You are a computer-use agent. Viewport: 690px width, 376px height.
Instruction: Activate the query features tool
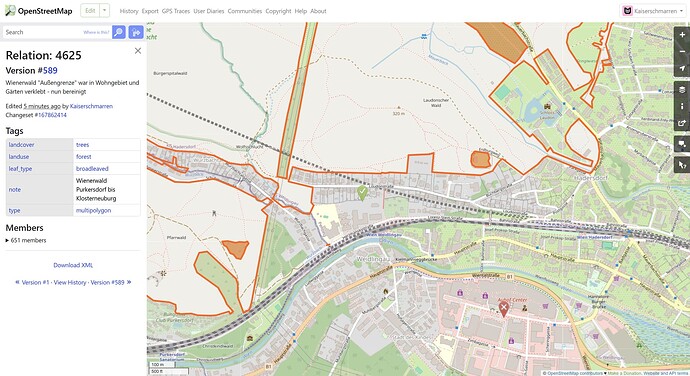(682, 165)
